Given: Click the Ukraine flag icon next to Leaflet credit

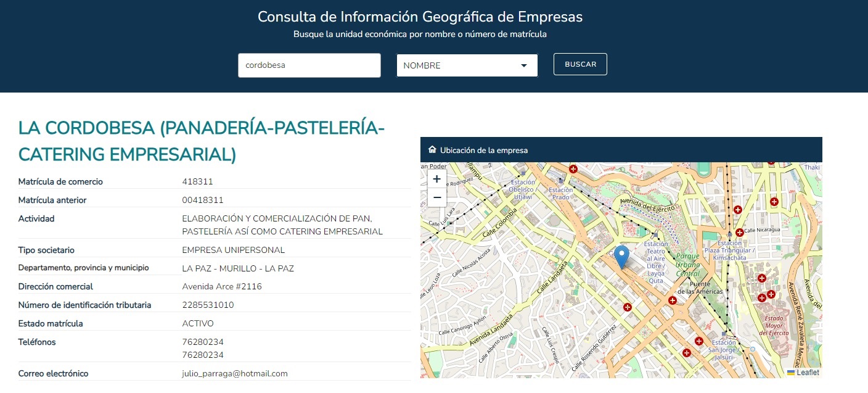Looking at the screenshot, I should (791, 372).
